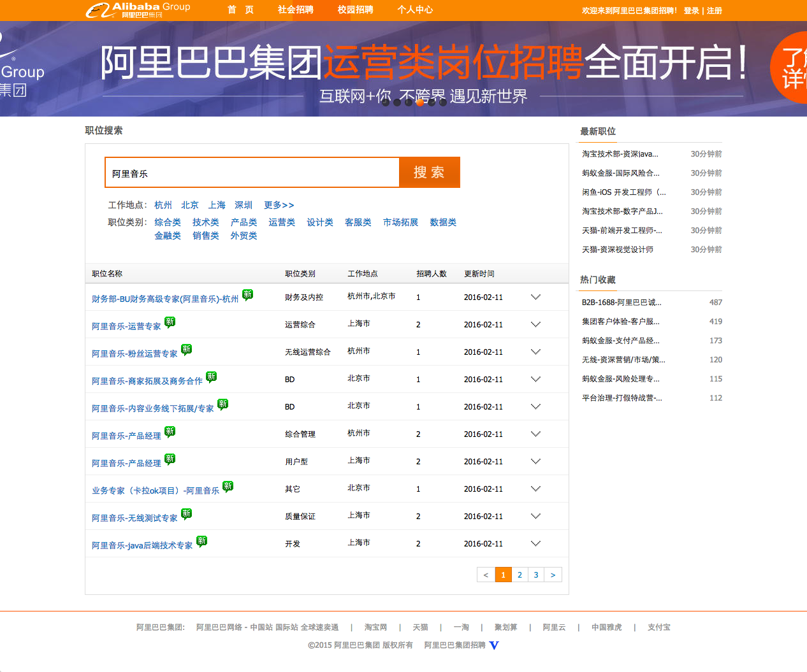This screenshot has height=672, width=807.
Task: Select the 外贸类 job category
Action: (x=244, y=236)
